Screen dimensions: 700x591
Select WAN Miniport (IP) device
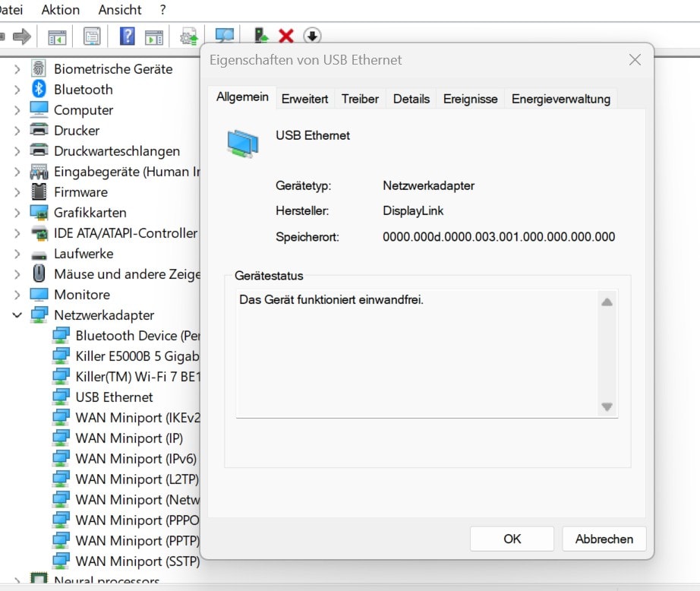click(x=128, y=438)
